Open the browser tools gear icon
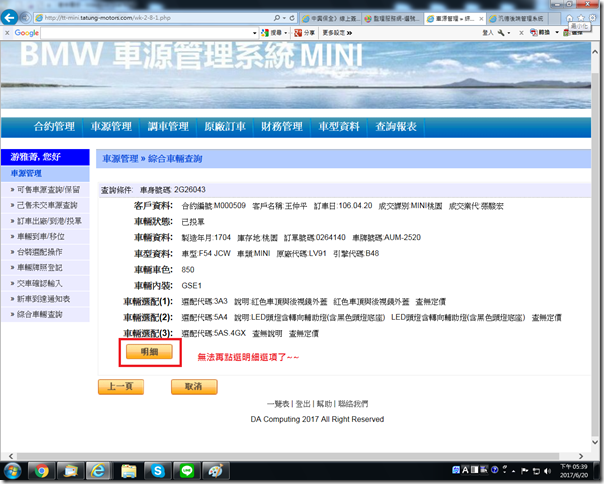Viewport: 604px width, 484px height. tap(592, 18)
